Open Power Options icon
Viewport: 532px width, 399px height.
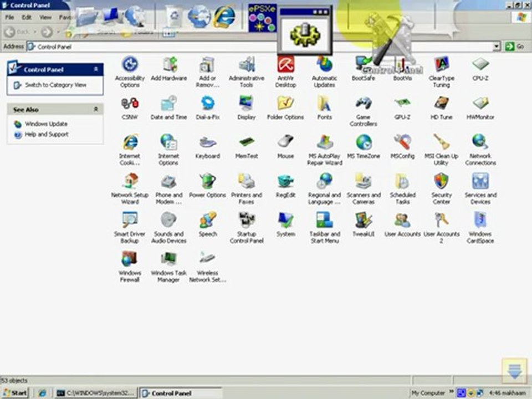[x=208, y=185]
